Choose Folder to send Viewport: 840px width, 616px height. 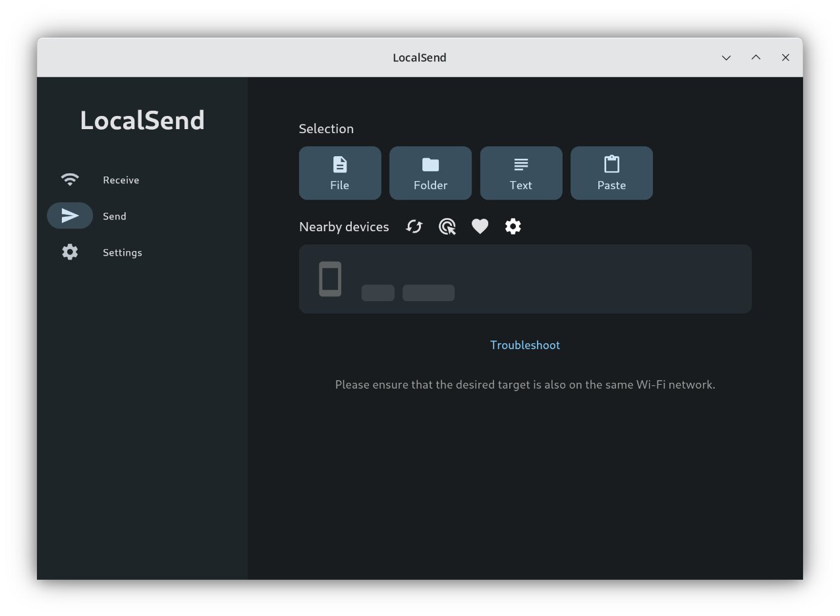coord(430,173)
